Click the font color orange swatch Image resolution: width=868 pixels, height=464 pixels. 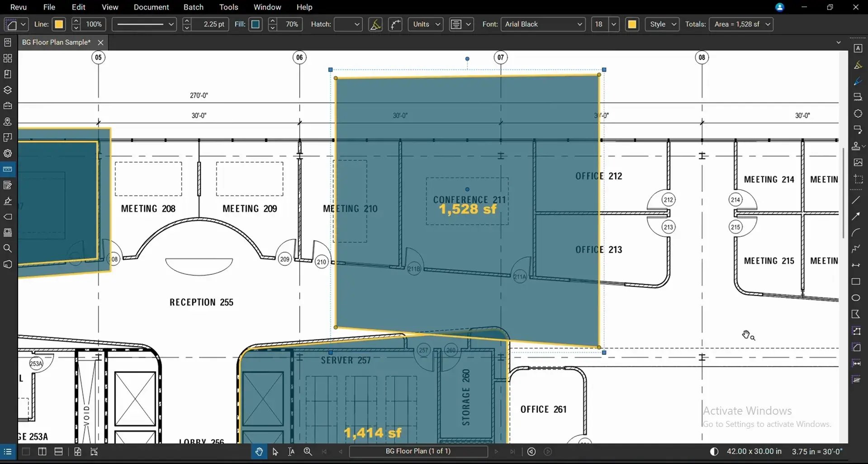632,24
